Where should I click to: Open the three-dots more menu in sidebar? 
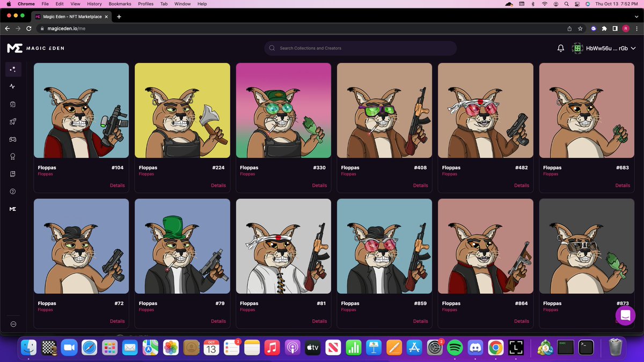pyautogui.click(x=13, y=324)
